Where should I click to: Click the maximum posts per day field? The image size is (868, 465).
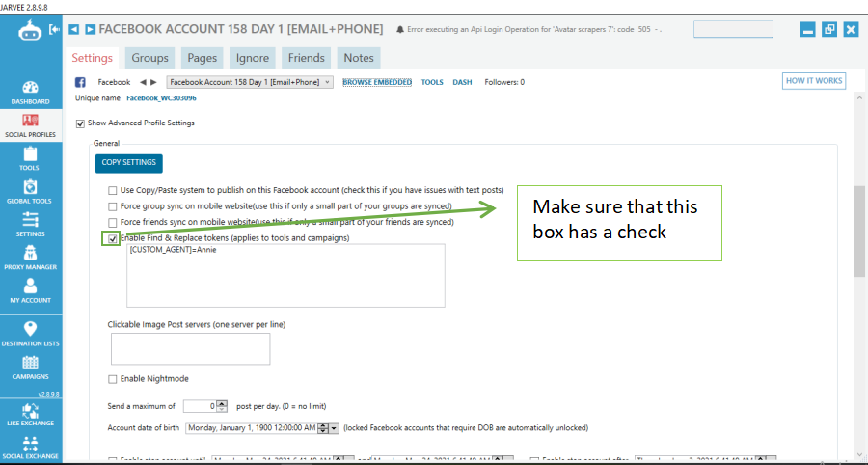coord(200,406)
